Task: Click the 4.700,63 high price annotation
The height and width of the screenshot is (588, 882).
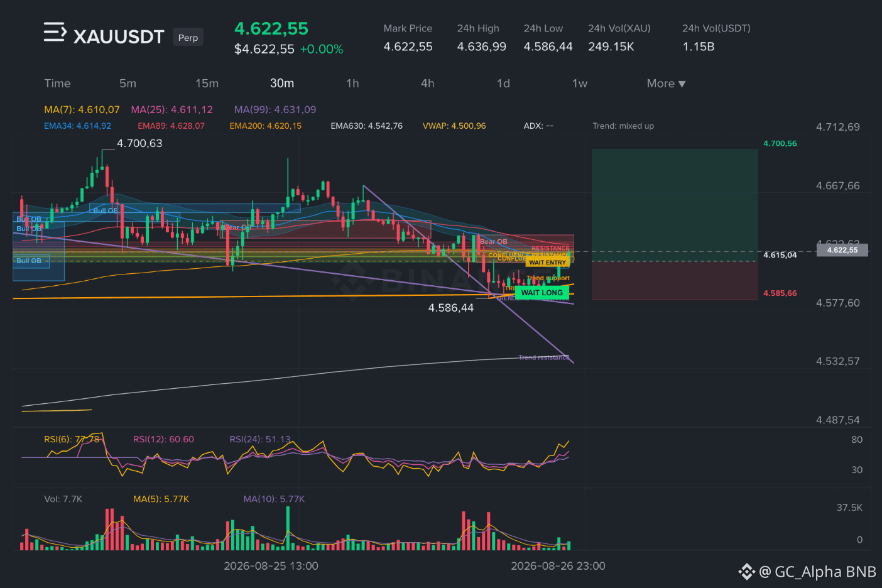Action: coord(139,143)
